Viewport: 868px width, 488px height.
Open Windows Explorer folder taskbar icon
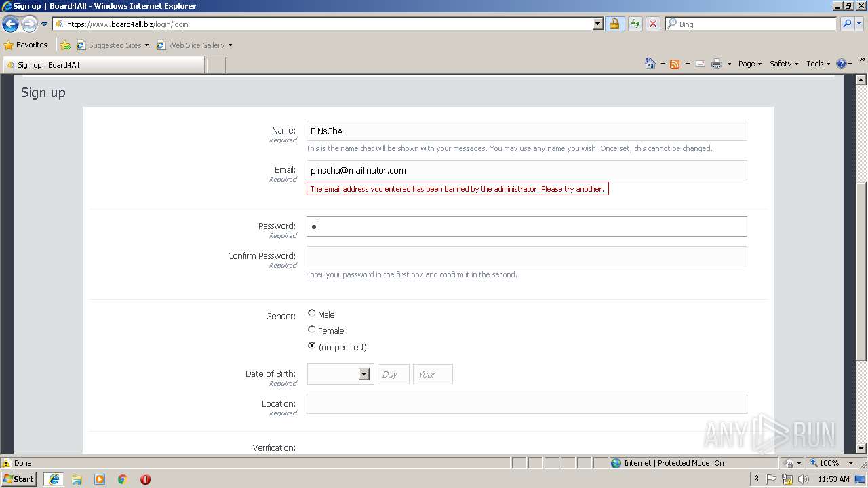[x=77, y=479]
